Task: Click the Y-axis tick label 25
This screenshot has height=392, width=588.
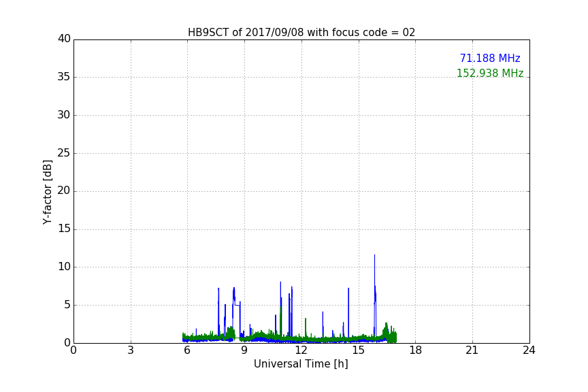Action: 64,152
